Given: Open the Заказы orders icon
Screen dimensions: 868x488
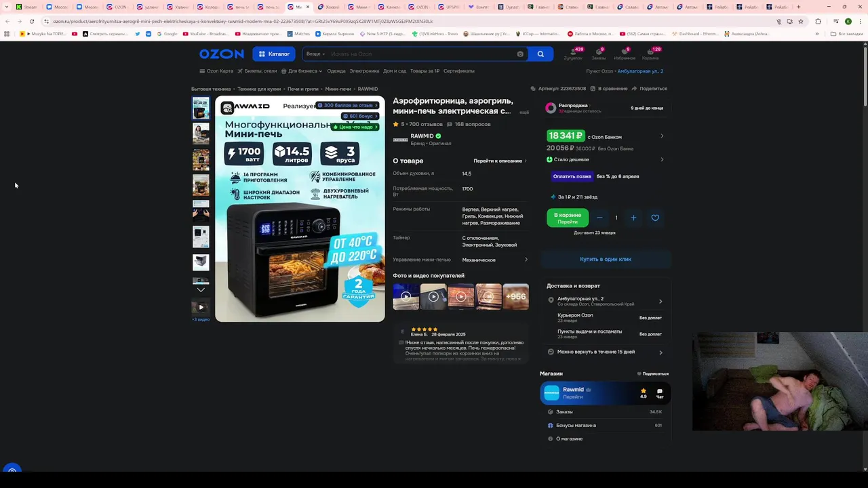Looking at the screenshot, I should pos(599,54).
